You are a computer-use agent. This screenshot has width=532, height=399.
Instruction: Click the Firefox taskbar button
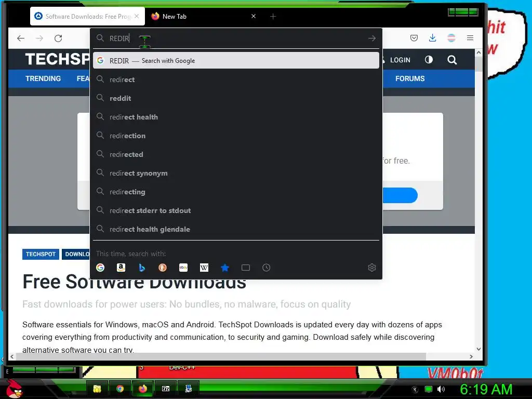click(x=143, y=389)
